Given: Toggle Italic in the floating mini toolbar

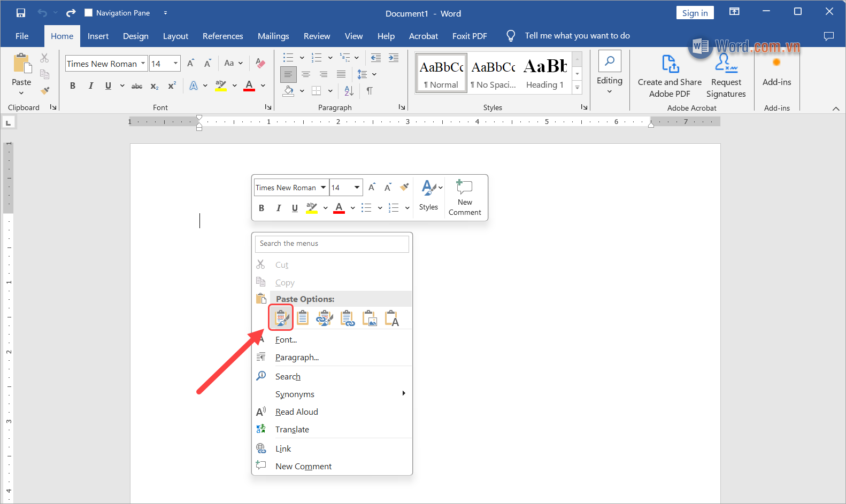Looking at the screenshot, I should click(x=278, y=208).
